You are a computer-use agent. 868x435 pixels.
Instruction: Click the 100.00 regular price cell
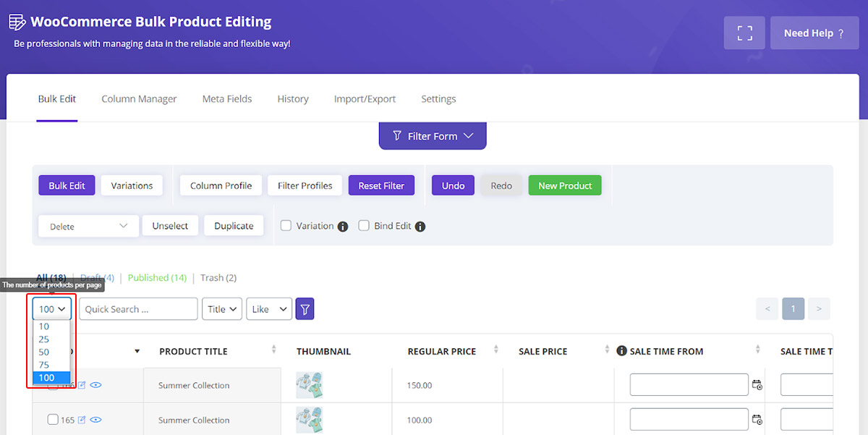(x=447, y=420)
